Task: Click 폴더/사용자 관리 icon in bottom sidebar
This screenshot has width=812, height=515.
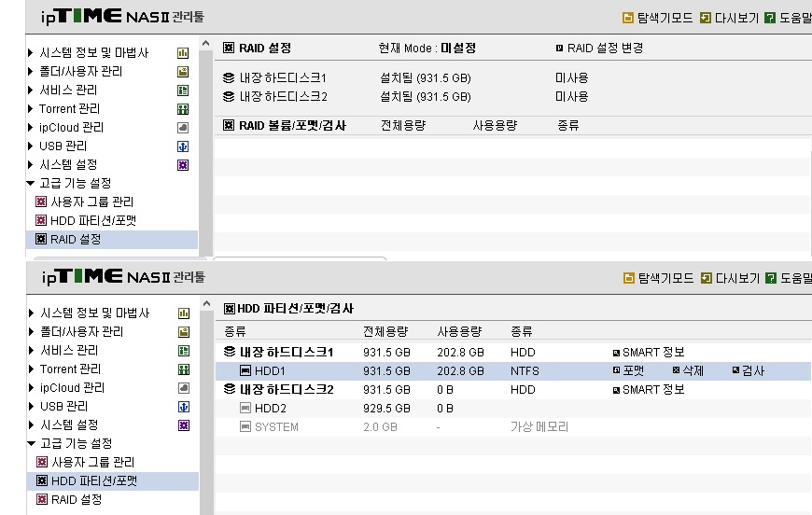Action: coord(184,332)
